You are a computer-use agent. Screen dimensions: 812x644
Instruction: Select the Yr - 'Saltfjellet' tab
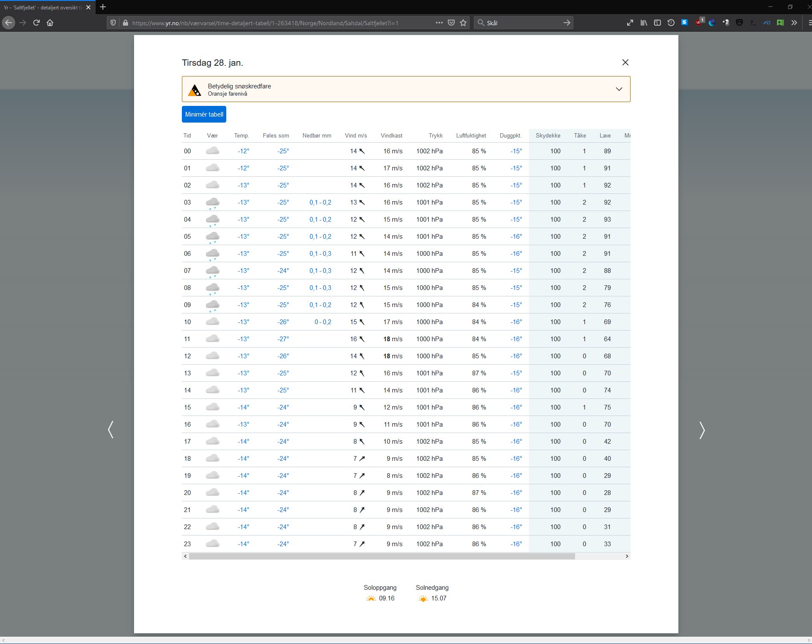click(x=43, y=7)
